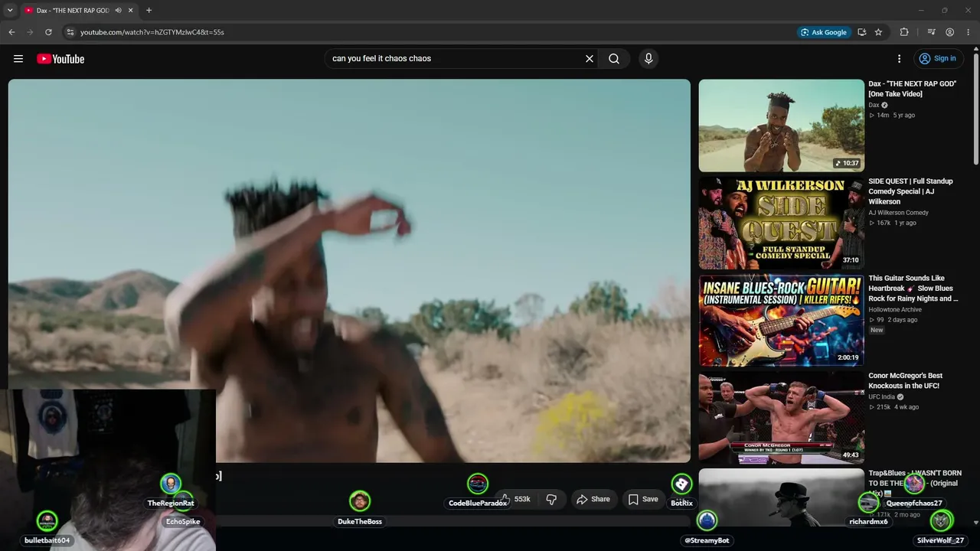Click the main video player
The width and height of the screenshot is (980, 551).
tap(349, 271)
